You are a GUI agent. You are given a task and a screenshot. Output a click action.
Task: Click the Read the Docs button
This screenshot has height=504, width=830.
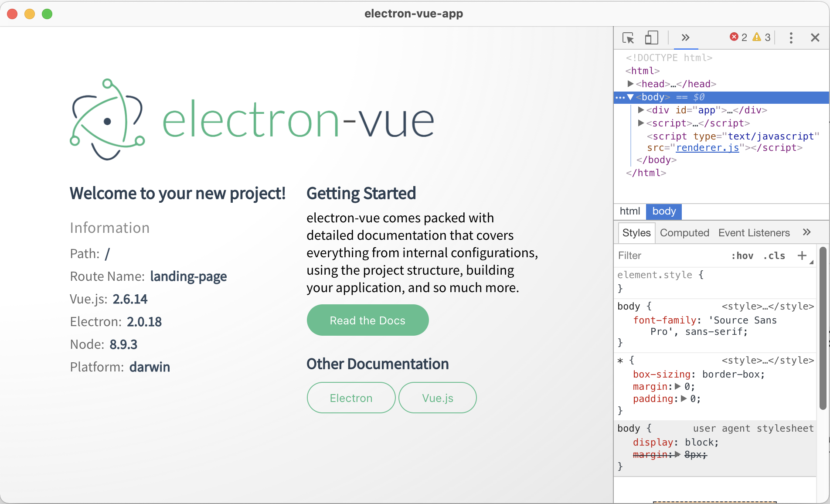(x=367, y=320)
